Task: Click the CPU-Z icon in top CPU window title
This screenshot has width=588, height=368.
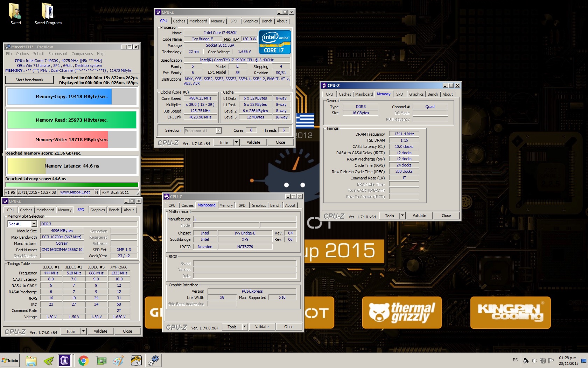Action: click(158, 12)
